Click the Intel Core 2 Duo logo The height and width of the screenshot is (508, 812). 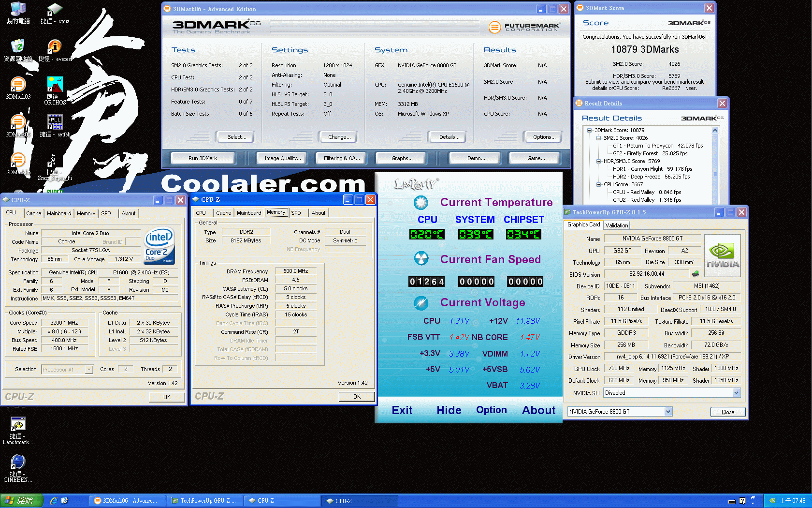point(159,246)
